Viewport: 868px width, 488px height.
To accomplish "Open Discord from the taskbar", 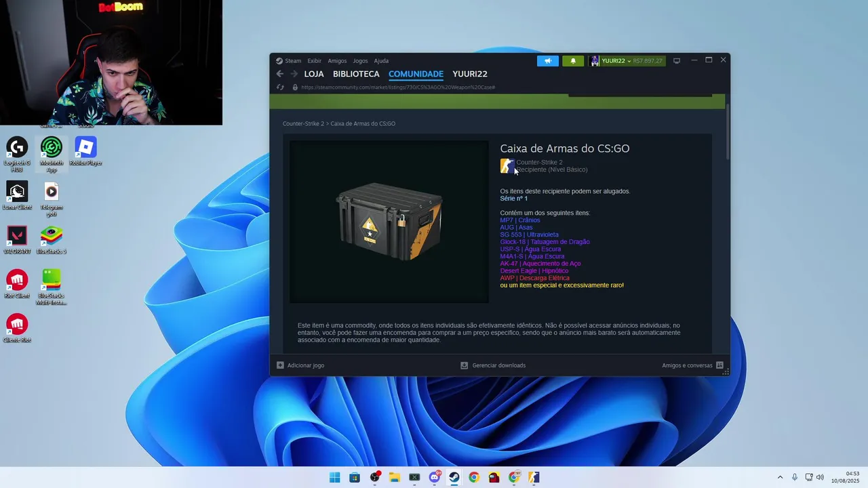I will coord(435,477).
